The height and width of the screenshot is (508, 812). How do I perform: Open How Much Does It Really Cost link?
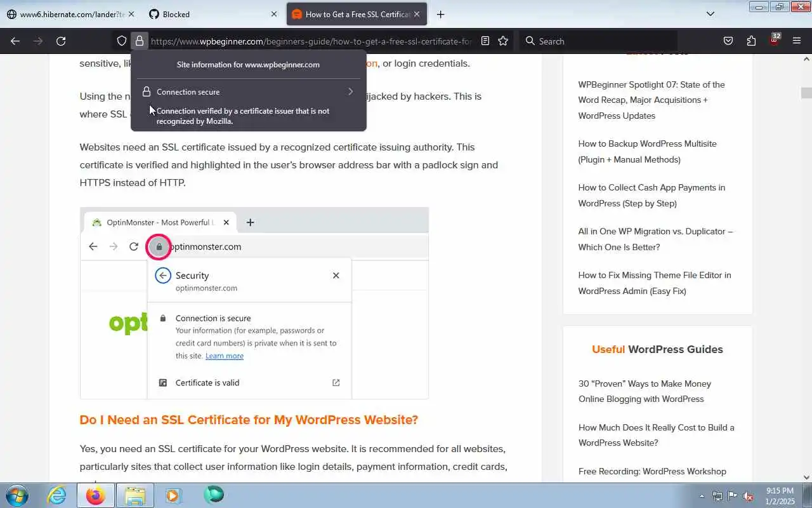656,435
